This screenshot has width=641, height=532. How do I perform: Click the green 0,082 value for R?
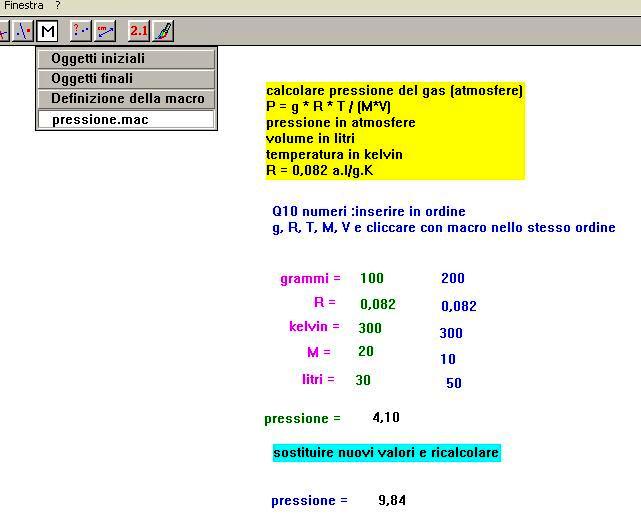[378, 304]
